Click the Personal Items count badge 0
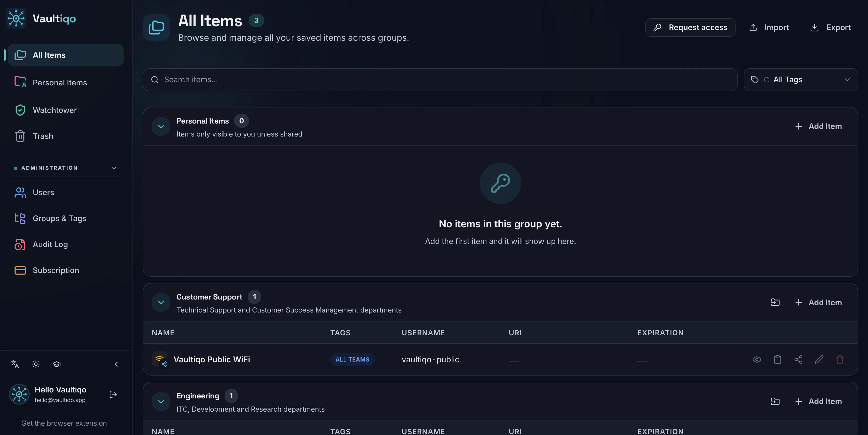Screen dimensions: 868x435 241,120
